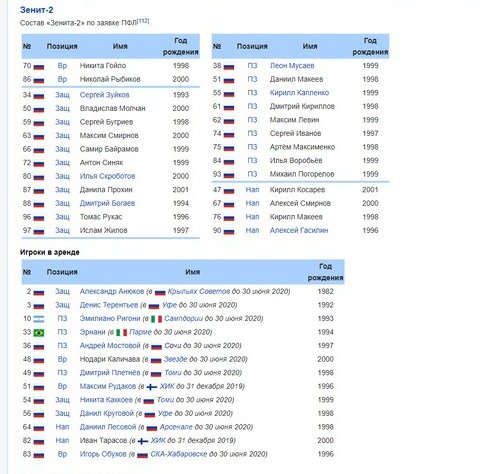Click the Italy flag before Парме
Image resolution: width=486 pixels, height=474 pixels.
[121, 333]
